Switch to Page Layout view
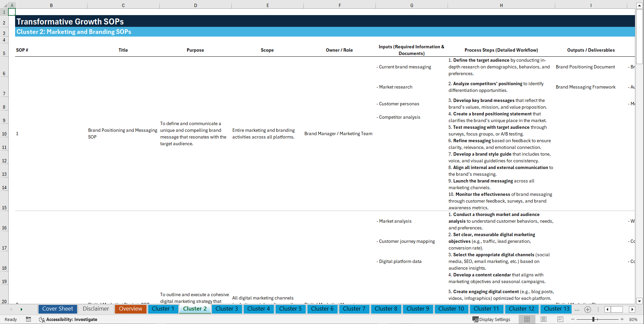The width and height of the screenshot is (644, 324). point(543,319)
